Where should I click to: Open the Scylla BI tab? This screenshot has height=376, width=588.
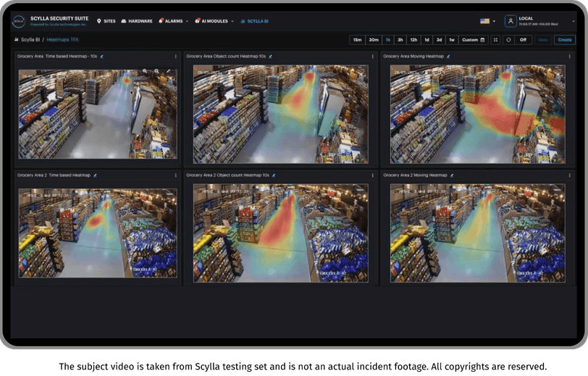255,22
